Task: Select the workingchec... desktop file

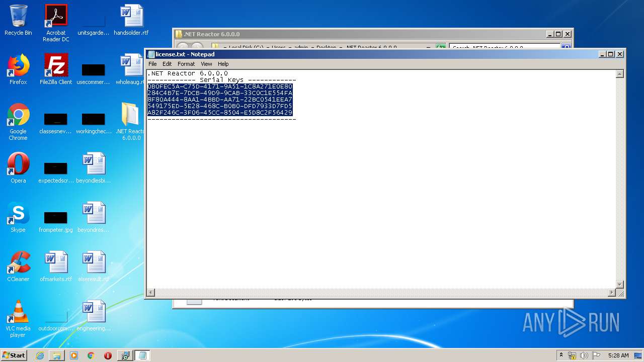Action: point(94,123)
